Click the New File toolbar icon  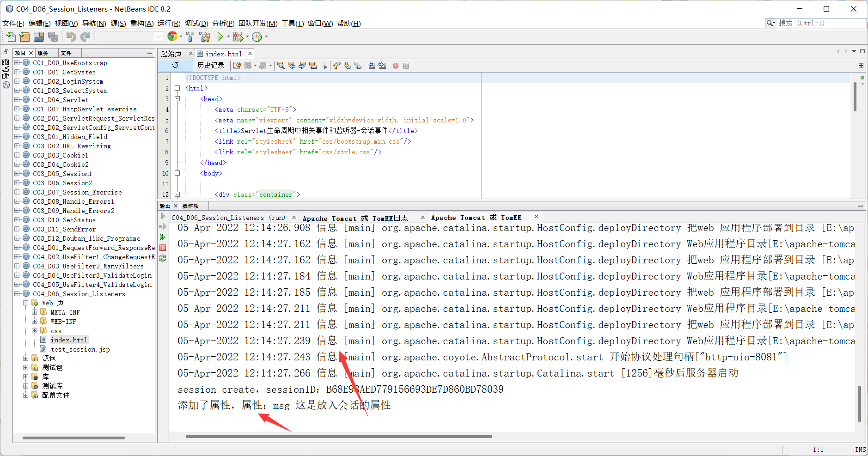[11, 36]
